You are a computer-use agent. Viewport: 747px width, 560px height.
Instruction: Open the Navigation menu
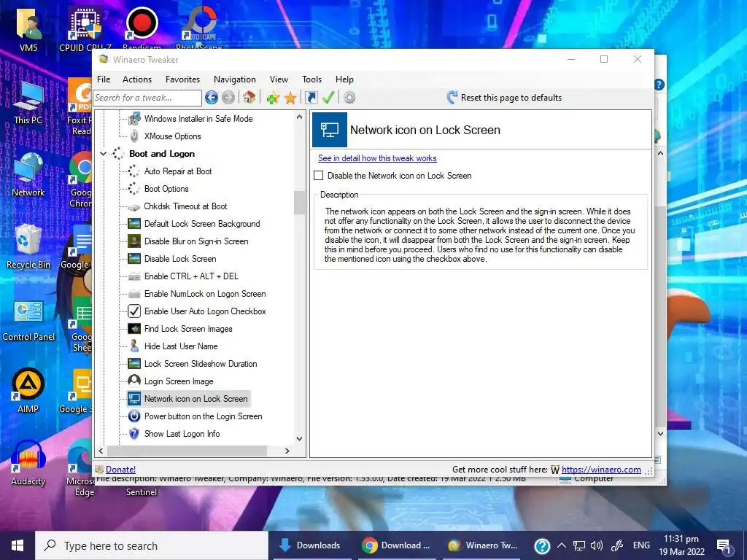pyautogui.click(x=234, y=79)
